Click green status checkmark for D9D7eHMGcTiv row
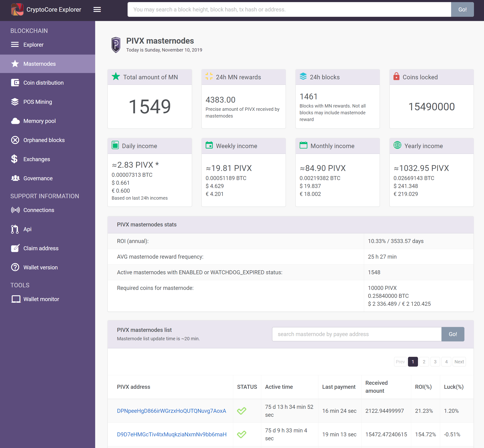Viewport: 484px width, 448px height. (241, 434)
